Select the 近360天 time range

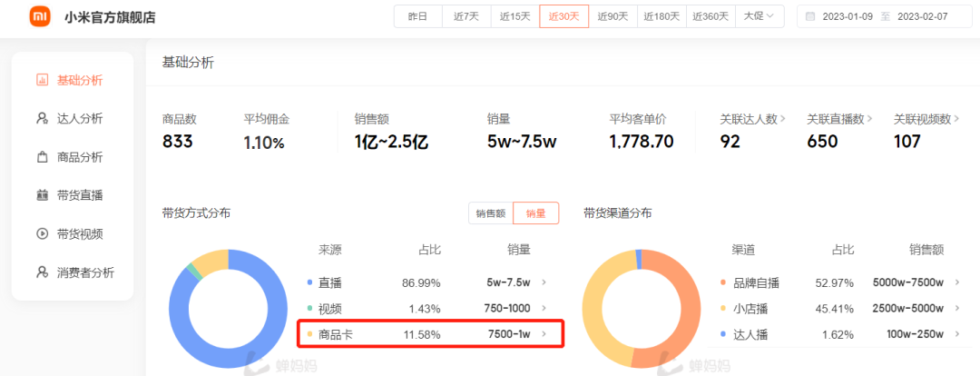pos(710,17)
